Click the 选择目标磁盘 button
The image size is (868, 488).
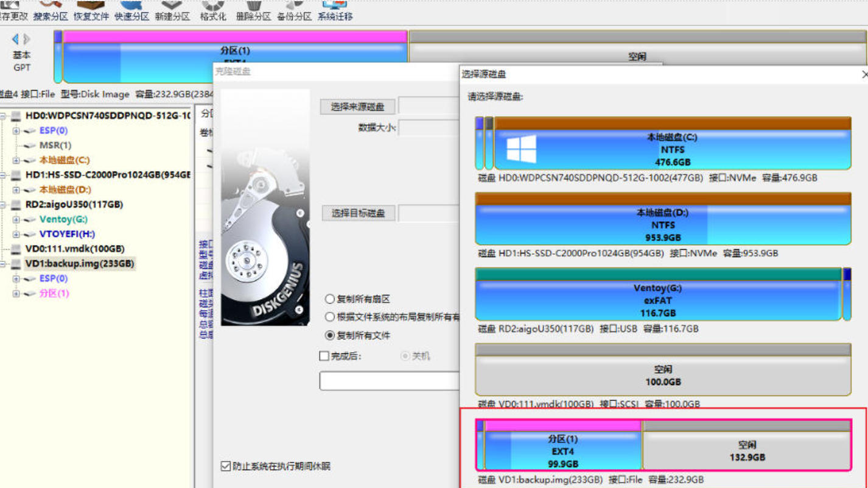pyautogui.click(x=358, y=213)
